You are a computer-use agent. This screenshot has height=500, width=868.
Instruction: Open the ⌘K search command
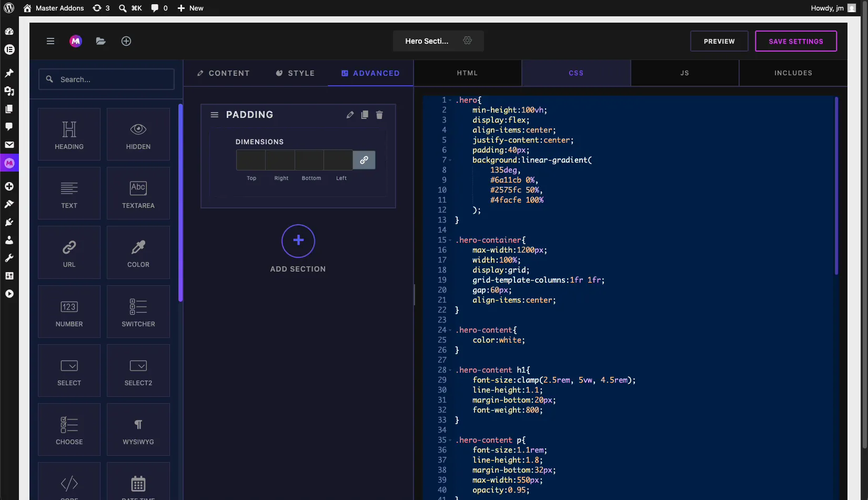point(130,8)
